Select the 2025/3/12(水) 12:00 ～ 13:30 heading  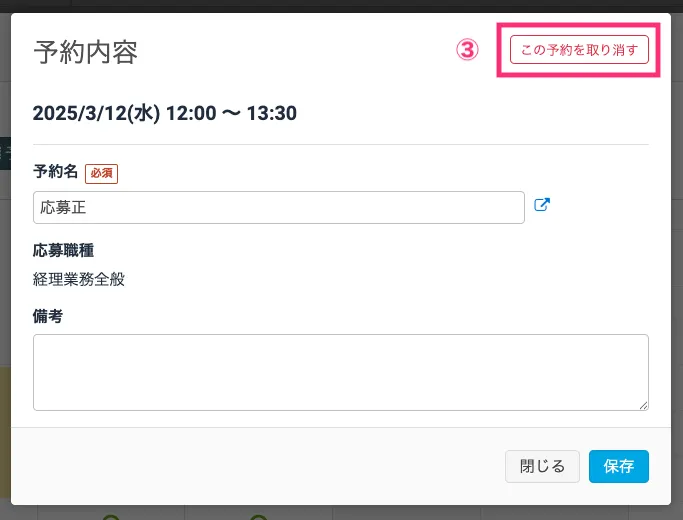[165, 113]
